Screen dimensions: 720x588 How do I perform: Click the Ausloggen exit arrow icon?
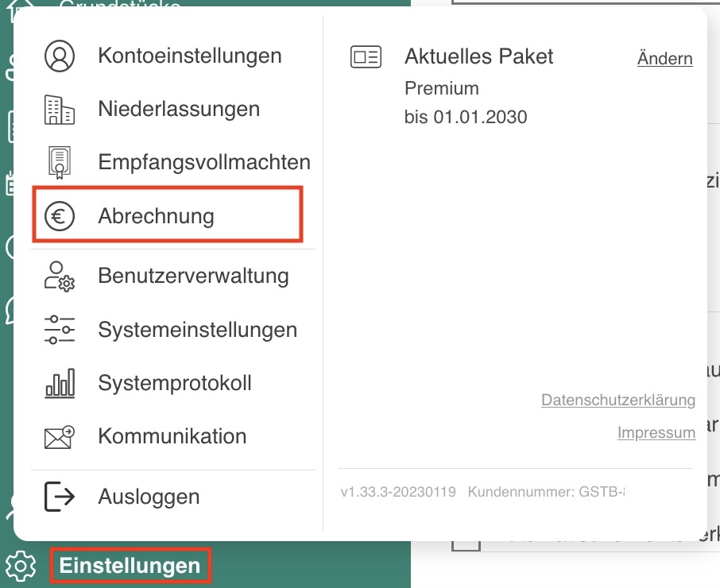[60, 496]
